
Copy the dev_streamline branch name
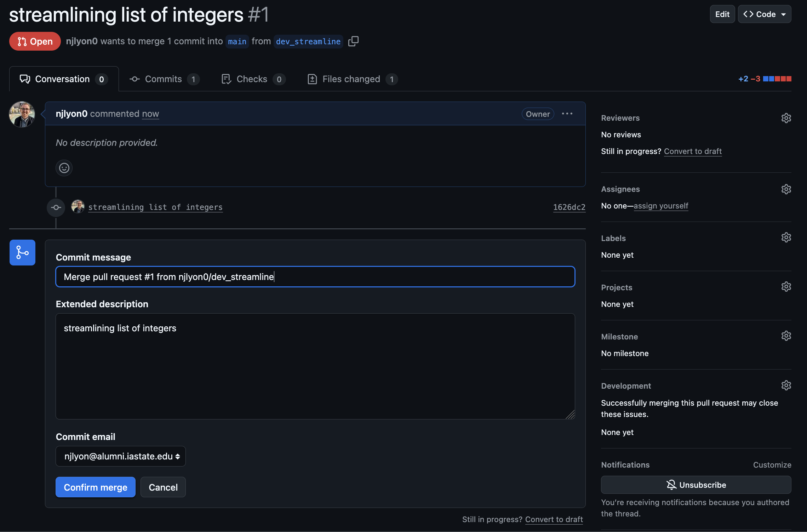354,41
